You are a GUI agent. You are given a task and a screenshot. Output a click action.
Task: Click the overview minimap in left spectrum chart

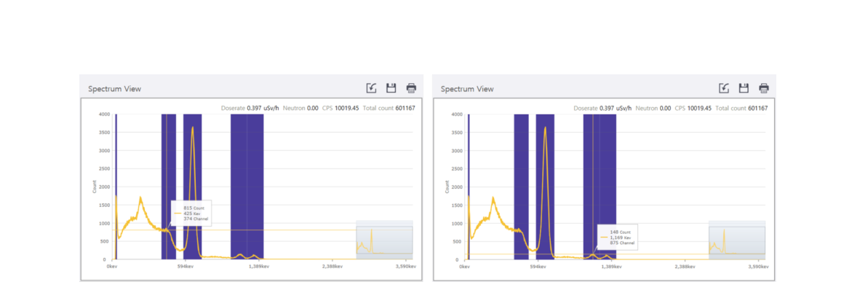click(385, 240)
